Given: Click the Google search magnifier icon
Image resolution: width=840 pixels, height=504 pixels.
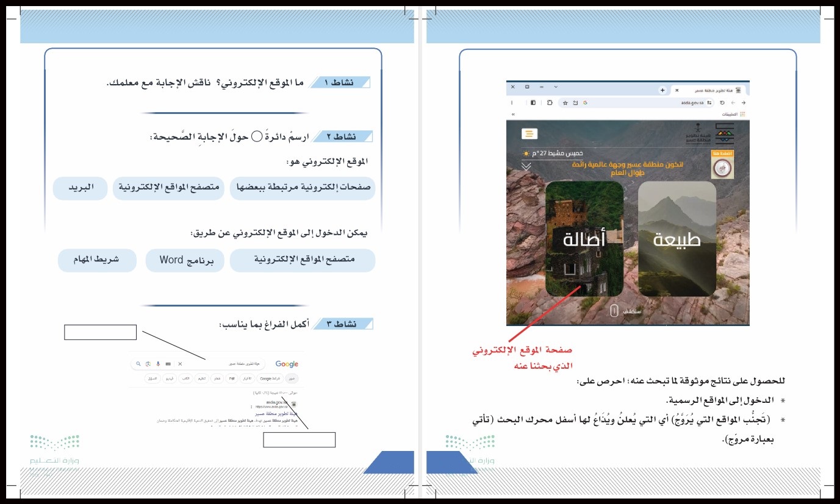Looking at the screenshot, I should click(x=138, y=364).
